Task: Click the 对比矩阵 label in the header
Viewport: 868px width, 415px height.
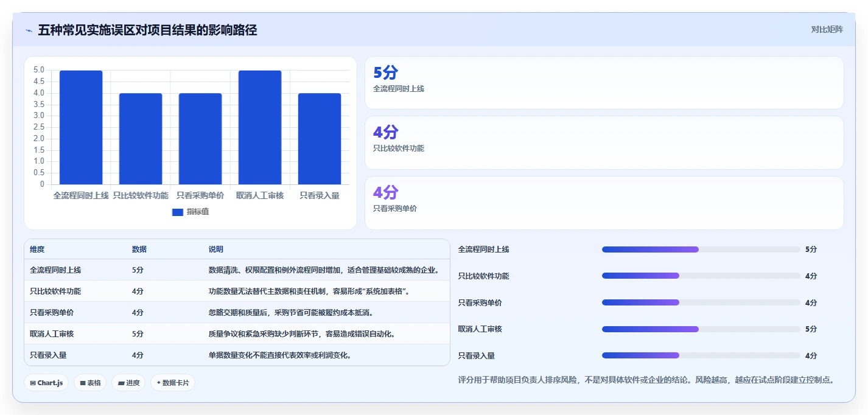Action: tap(827, 30)
